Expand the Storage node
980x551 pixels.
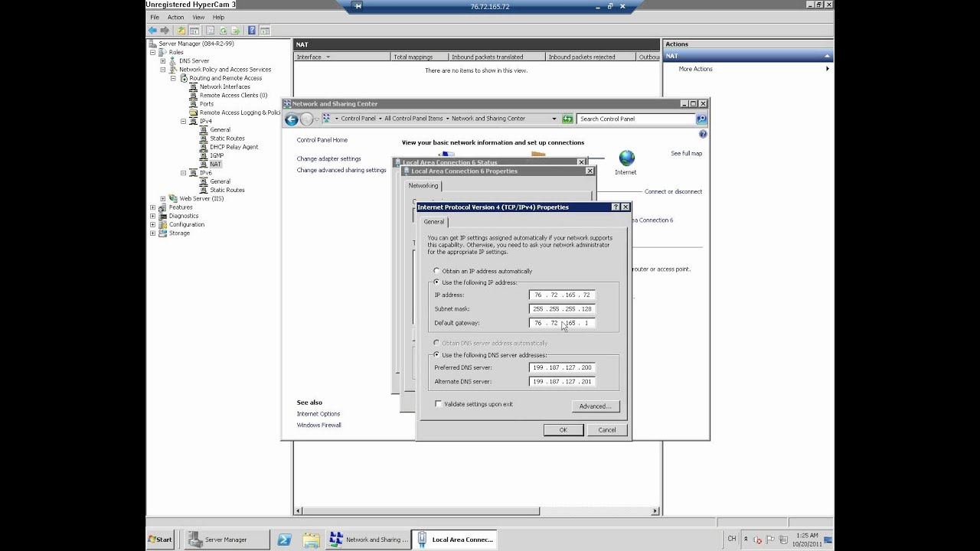[152, 233]
